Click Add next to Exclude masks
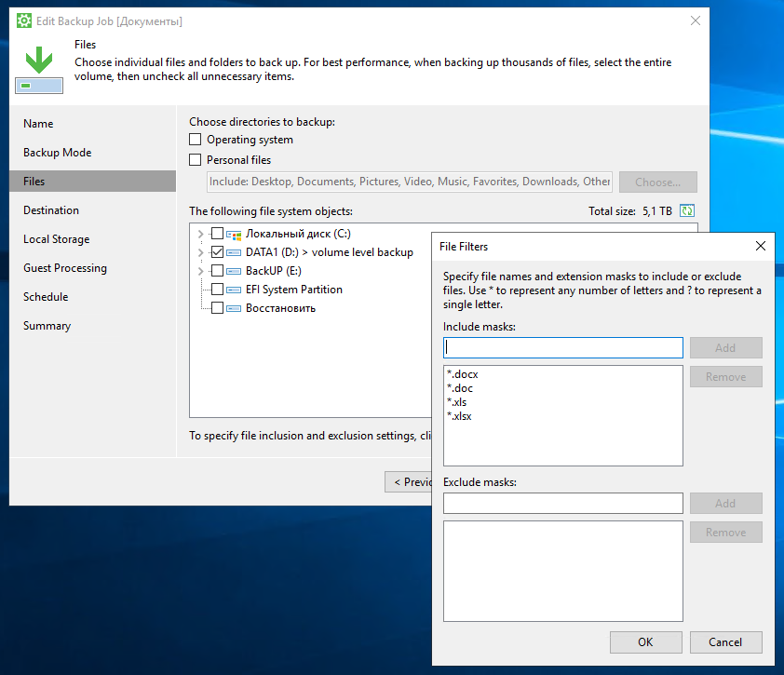Screen dimensions: 784x675 coord(726,503)
